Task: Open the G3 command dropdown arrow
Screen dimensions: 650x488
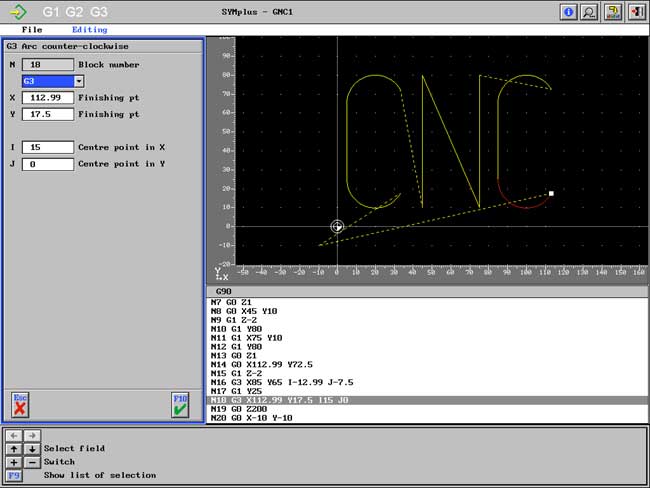Action: click(x=78, y=81)
